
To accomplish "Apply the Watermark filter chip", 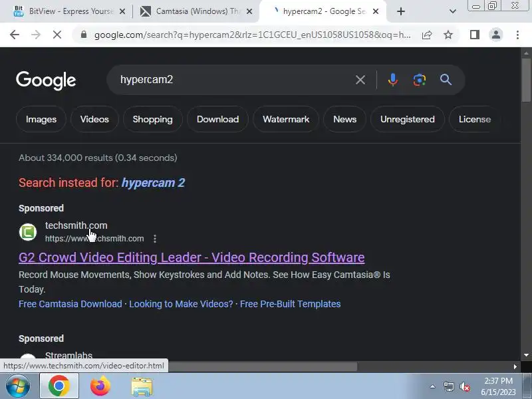I will click(286, 119).
